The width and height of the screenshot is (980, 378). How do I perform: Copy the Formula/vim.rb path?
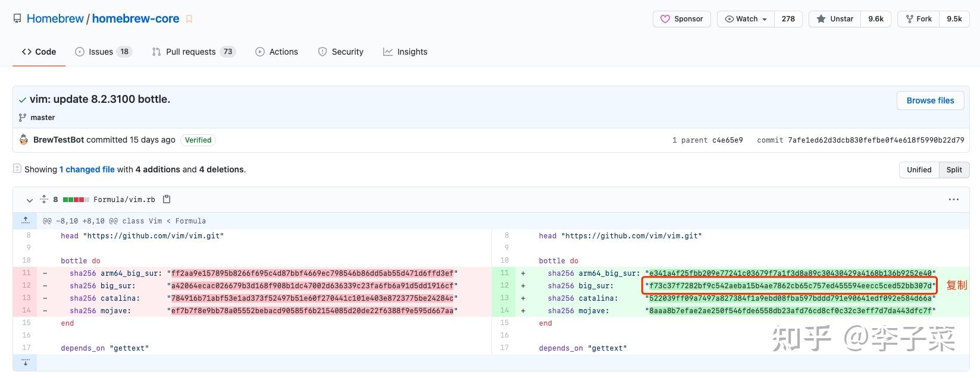click(167, 199)
